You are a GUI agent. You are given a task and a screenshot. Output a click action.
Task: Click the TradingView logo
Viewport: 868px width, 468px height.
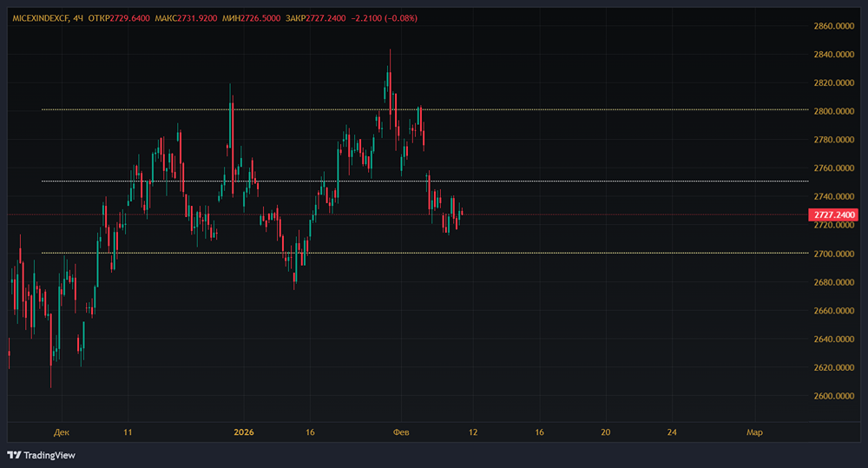pyautogui.click(x=42, y=455)
